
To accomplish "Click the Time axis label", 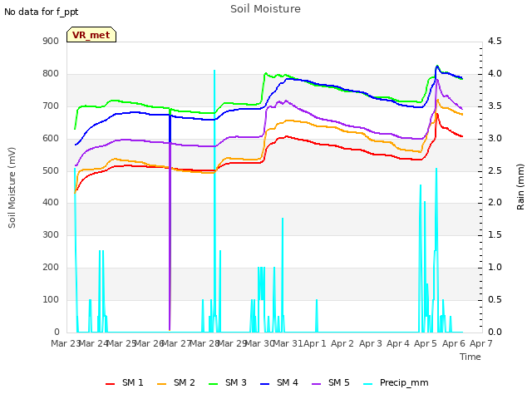I will click(x=470, y=357).
